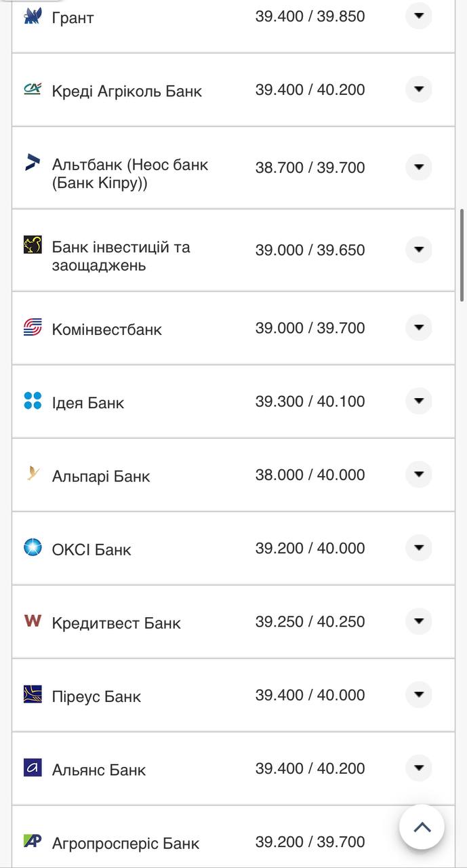Screen dimensions: 467x868
Task: Click the Альпарі Банк logo
Action: [32, 473]
